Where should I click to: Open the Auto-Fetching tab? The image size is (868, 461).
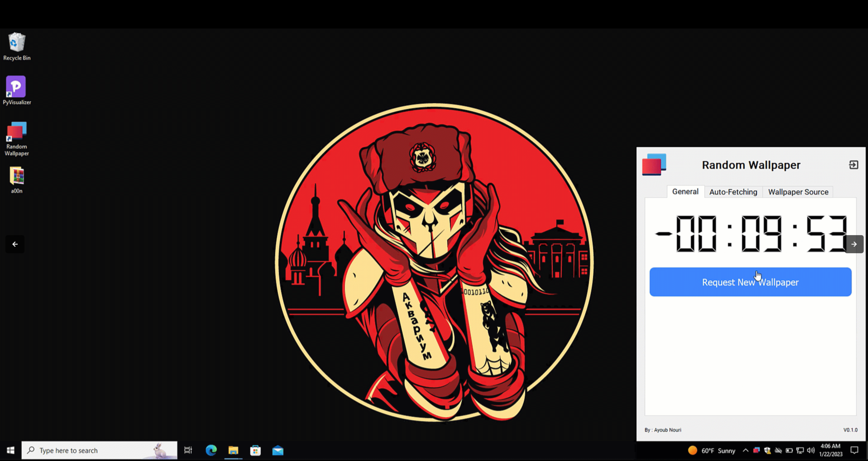(x=733, y=192)
